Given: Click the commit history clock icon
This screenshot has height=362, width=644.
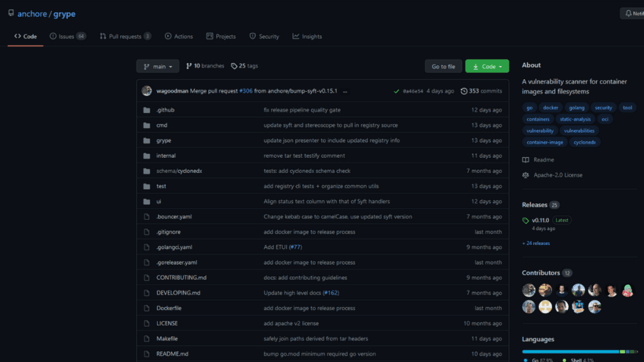Looking at the screenshot, I should pyautogui.click(x=464, y=91).
